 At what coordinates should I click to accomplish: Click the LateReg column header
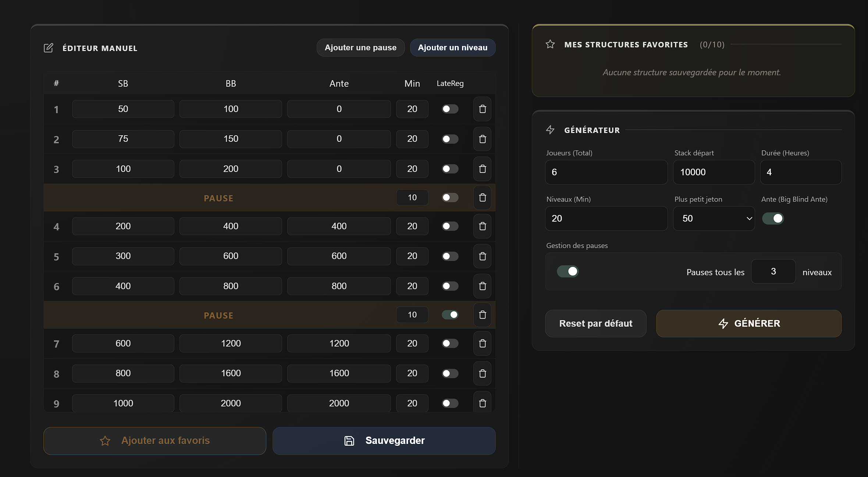pyautogui.click(x=450, y=83)
